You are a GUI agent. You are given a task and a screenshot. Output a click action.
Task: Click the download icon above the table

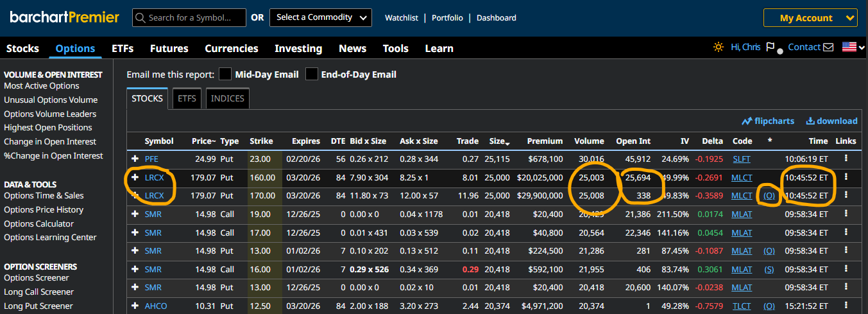pyautogui.click(x=810, y=121)
